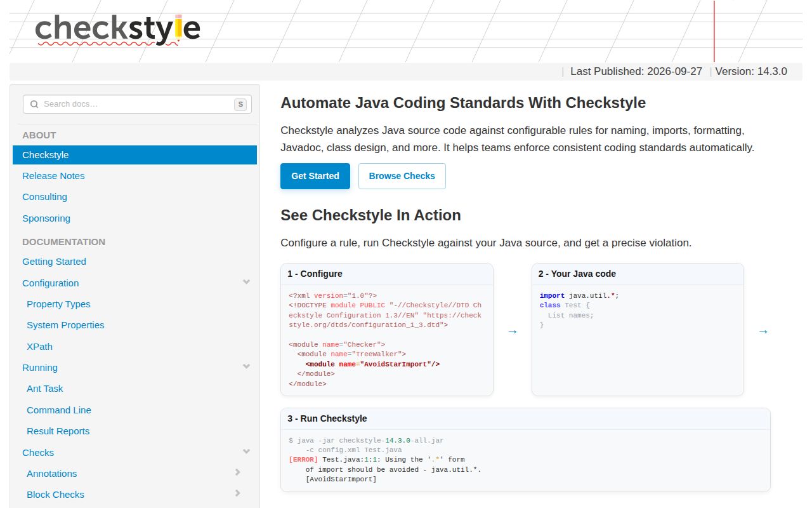
Task: Open the Checks section link
Action: [38, 453]
